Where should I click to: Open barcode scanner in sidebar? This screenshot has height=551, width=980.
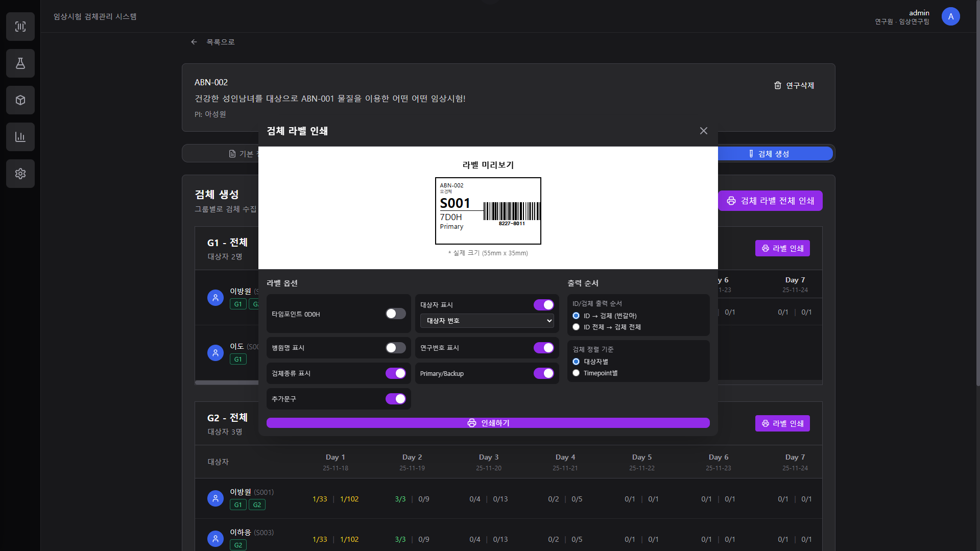(20, 27)
